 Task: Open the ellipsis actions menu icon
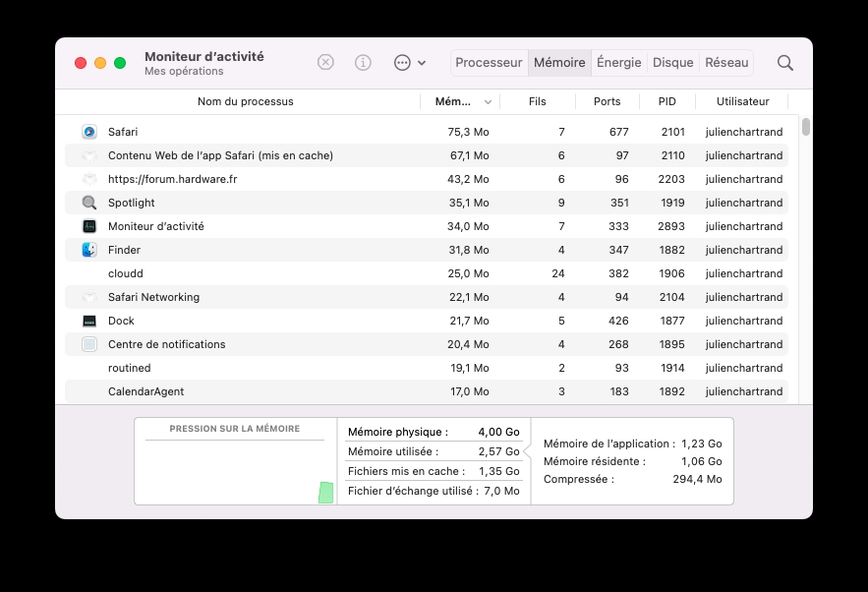coord(402,63)
